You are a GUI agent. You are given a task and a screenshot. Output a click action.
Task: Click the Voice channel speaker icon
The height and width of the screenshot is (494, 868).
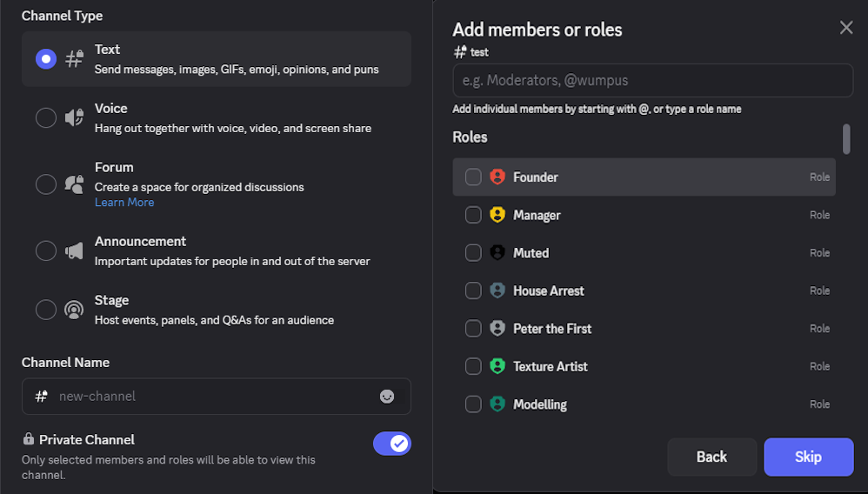(x=74, y=117)
